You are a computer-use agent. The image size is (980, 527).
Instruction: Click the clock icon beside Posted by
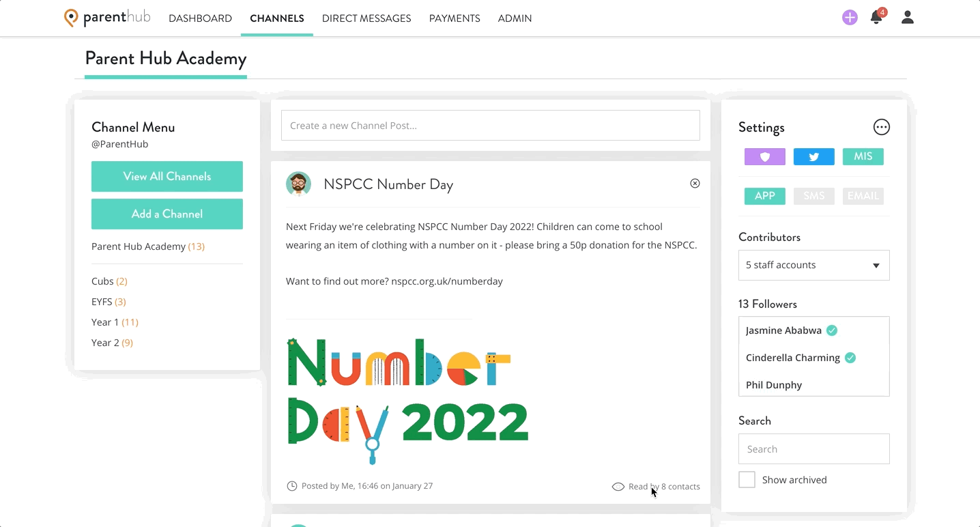(x=292, y=486)
